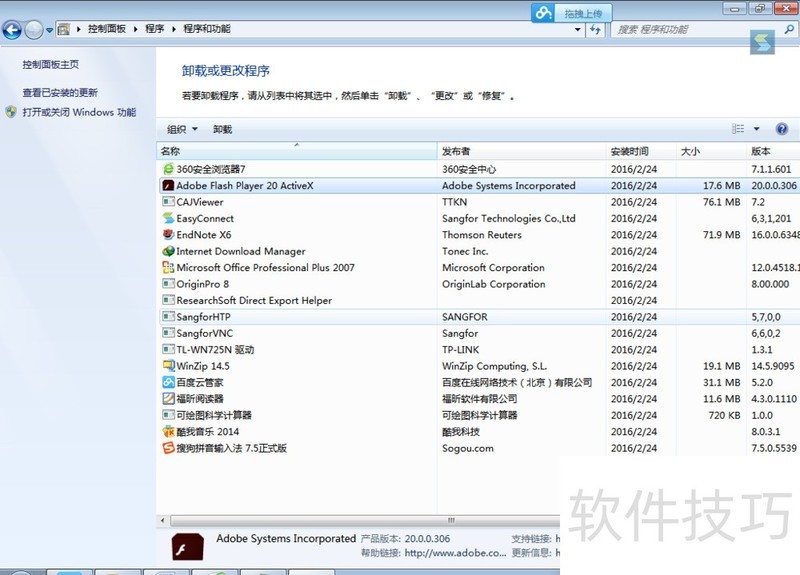The image size is (800, 575).
Task: Change view with the view icon button
Action: [738, 129]
